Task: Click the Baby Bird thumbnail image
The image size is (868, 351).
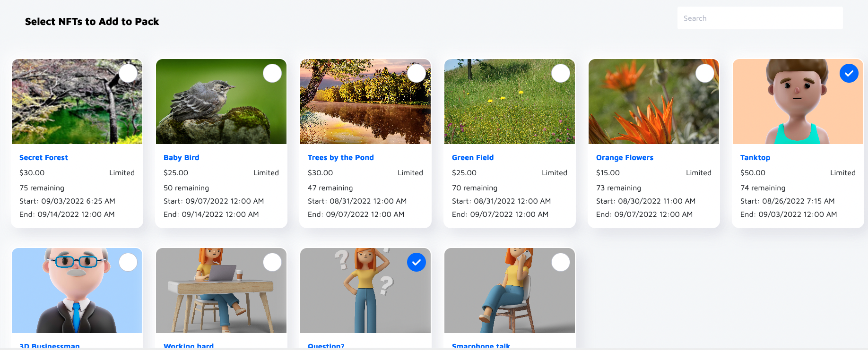Action: point(221,102)
